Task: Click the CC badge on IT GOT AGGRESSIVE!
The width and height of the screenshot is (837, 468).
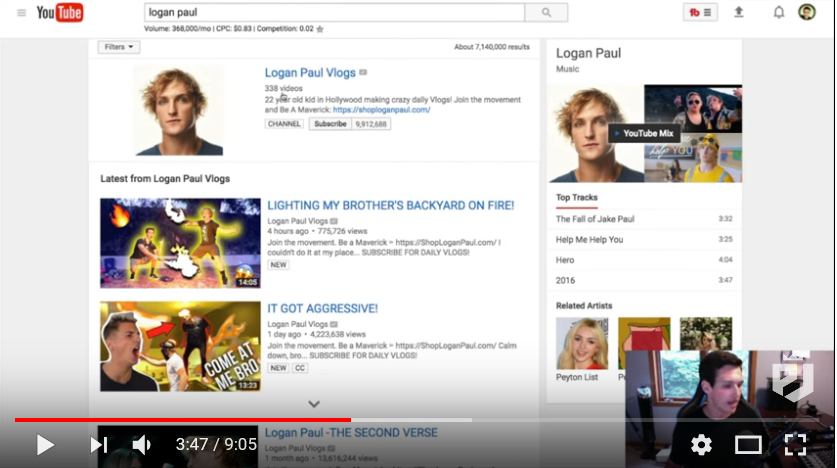Action: (x=300, y=368)
